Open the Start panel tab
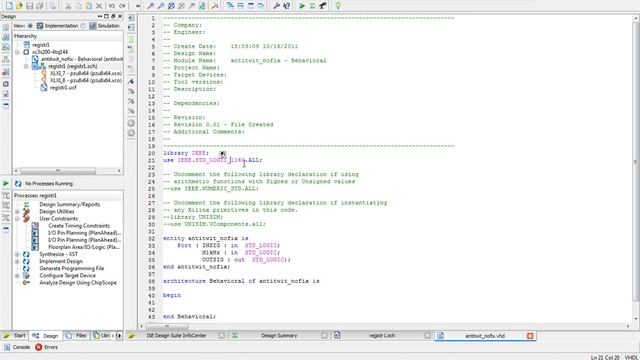The image size is (640, 360). coord(14,336)
